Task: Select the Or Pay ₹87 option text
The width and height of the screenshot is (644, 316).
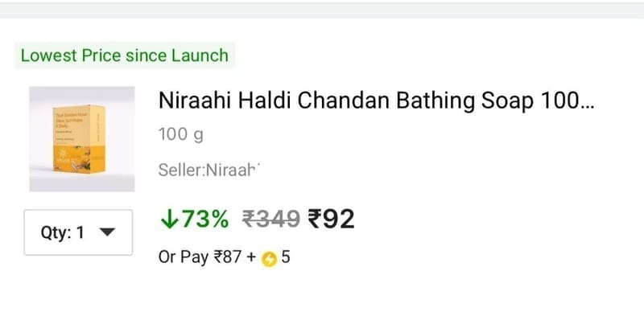Action: [x=200, y=258]
